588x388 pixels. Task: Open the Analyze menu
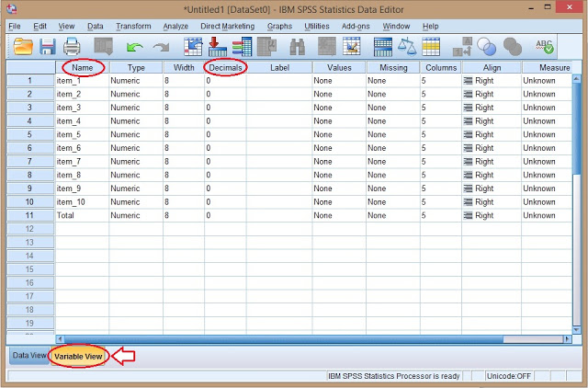click(175, 27)
